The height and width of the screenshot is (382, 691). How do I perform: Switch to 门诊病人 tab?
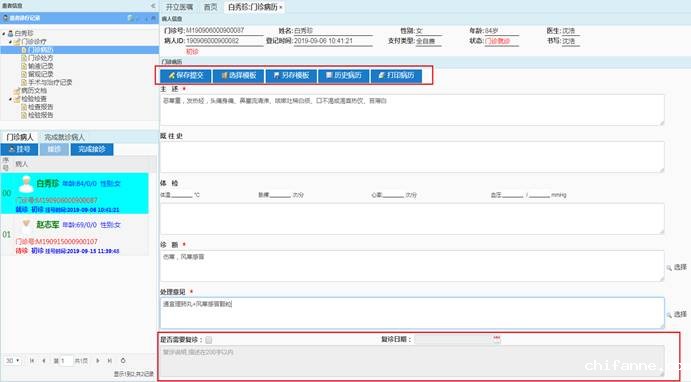point(20,137)
